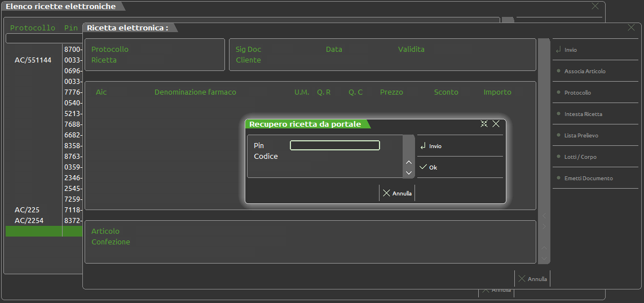
Task: Select the AC/551144 protocol row
Action: [33, 60]
